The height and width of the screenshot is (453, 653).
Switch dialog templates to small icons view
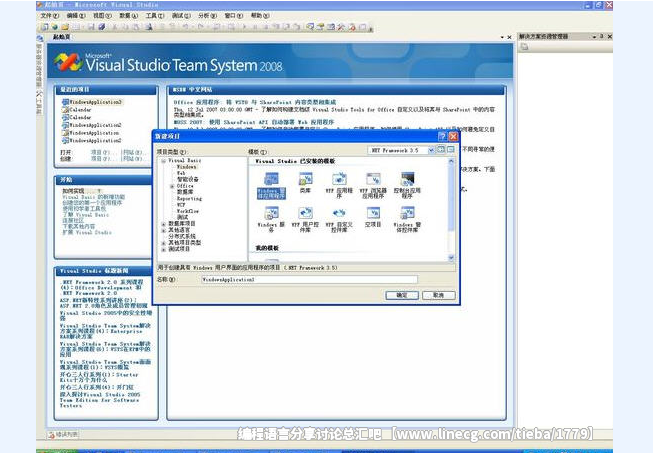[x=451, y=149]
